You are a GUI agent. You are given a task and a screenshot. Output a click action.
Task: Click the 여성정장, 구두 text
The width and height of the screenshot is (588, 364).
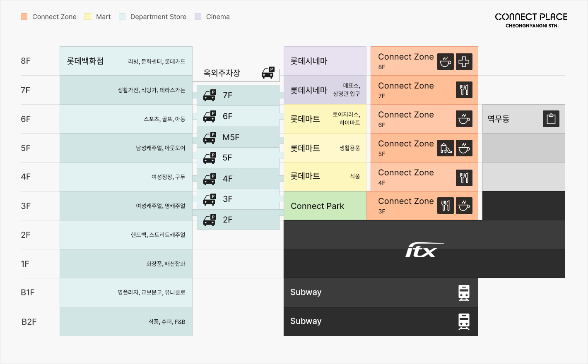[168, 177]
